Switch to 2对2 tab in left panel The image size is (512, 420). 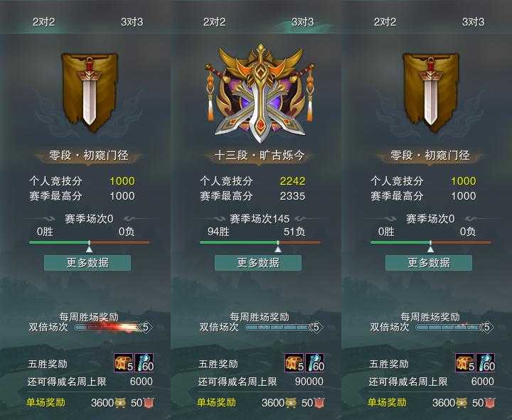click(x=44, y=22)
